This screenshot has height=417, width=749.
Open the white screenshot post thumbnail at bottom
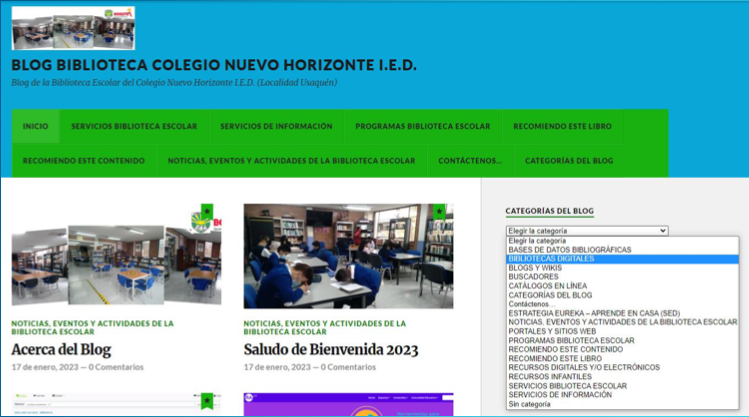[x=116, y=405]
